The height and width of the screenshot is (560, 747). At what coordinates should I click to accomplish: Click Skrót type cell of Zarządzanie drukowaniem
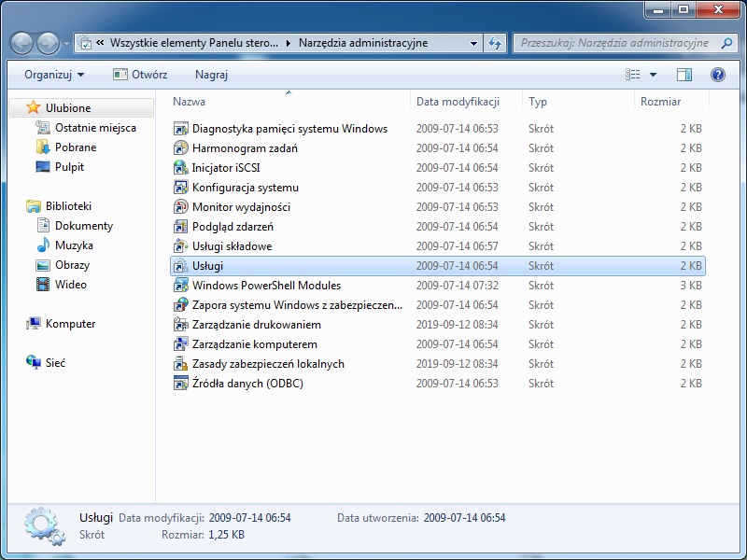pyautogui.click(x=541, y=324)
